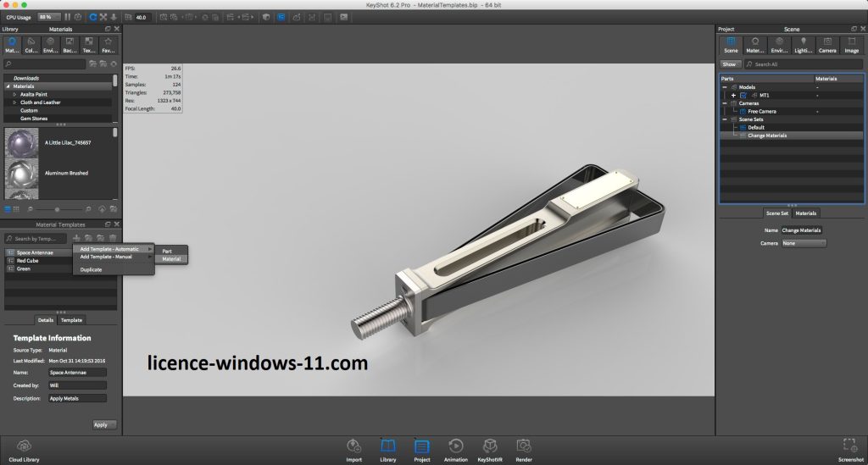
Task: Adjust the material thumbnail size slider
Action: 57,208
